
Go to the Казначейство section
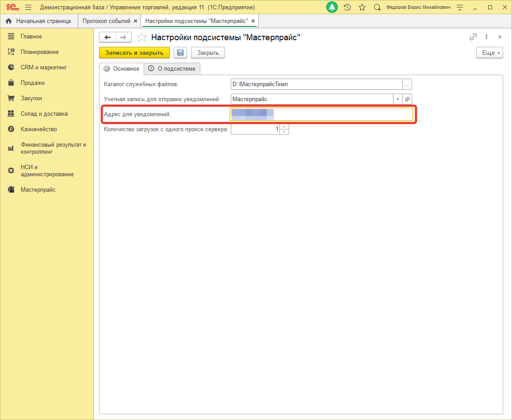pyautogui.click(x=38, y=129)
